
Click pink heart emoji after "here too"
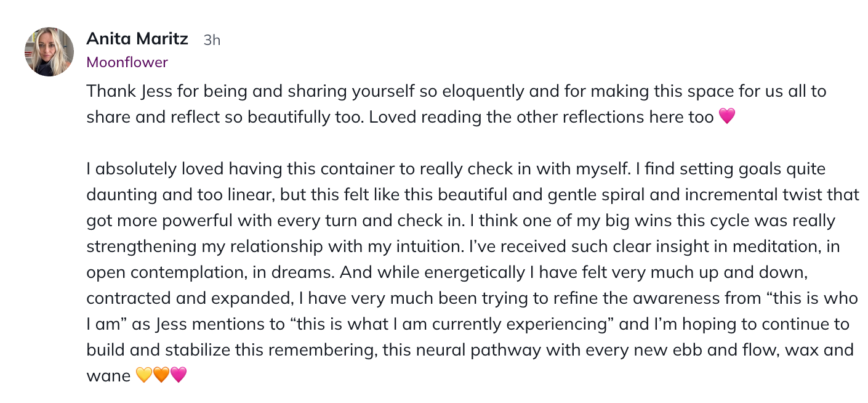pos(727,116)
